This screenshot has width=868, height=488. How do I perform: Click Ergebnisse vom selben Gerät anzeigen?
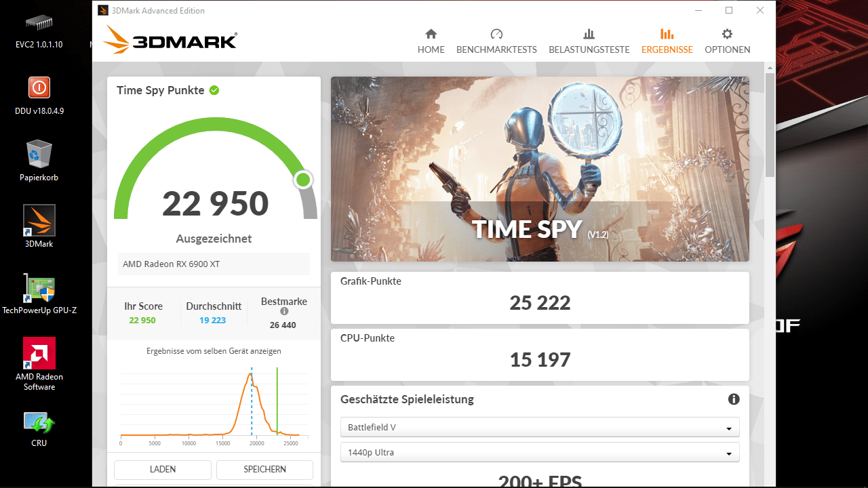214,351
